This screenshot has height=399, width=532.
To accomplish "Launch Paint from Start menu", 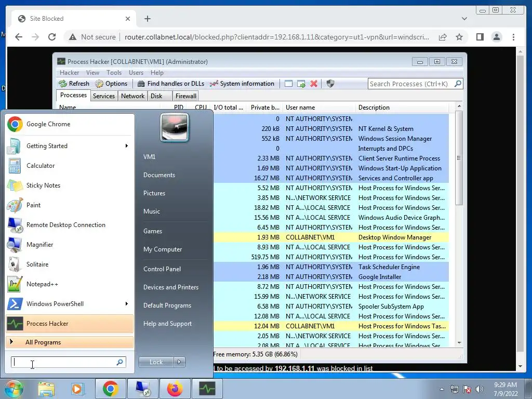I will pos(69,205).
